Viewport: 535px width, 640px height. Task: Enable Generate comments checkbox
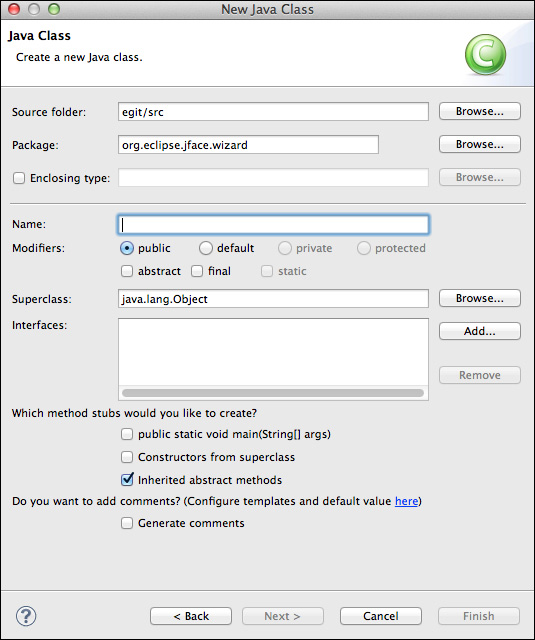(127, 523)
